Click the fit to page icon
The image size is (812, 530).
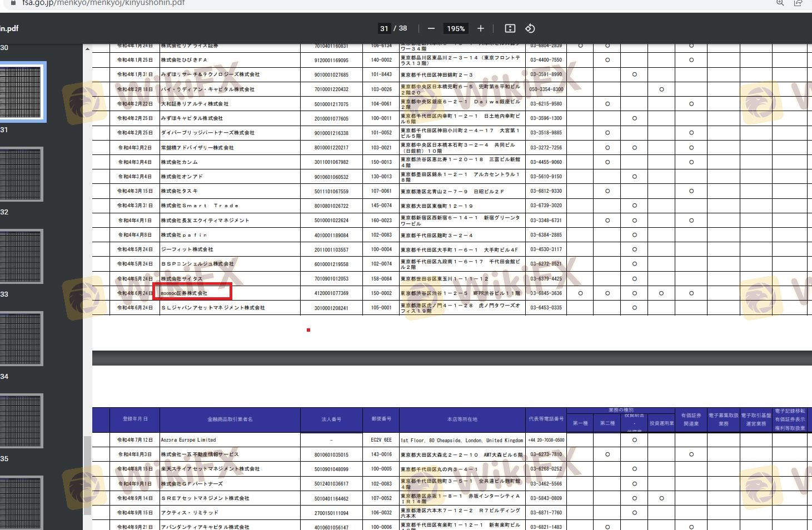(510, 28)
